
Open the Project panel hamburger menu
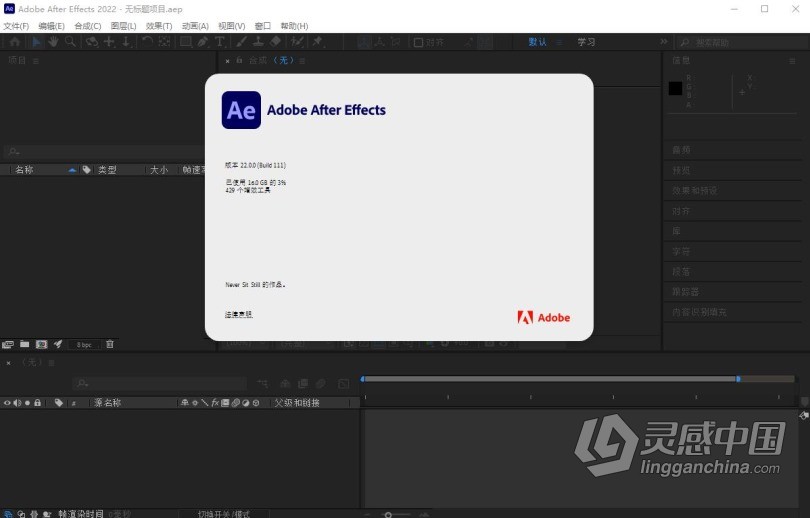36,61
